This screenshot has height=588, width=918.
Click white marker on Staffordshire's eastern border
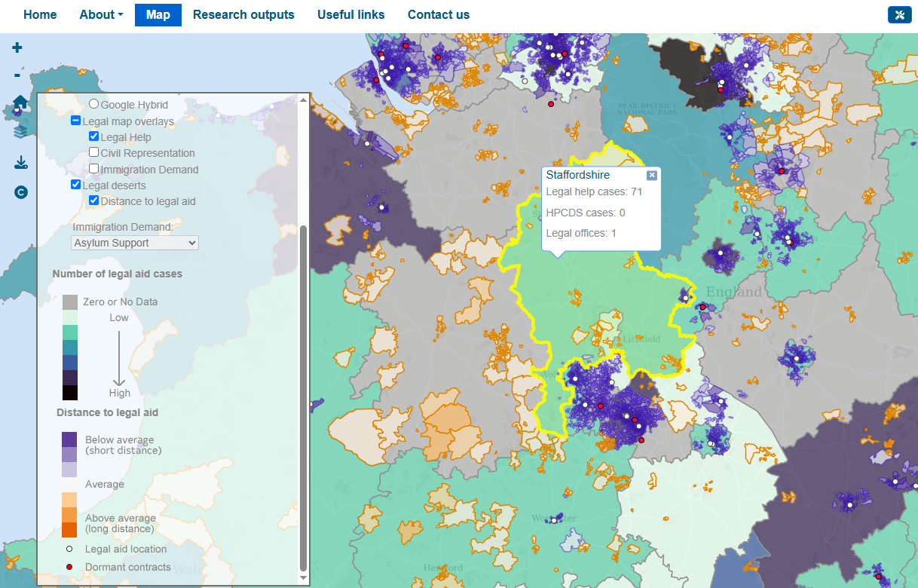tap(685, 298)
